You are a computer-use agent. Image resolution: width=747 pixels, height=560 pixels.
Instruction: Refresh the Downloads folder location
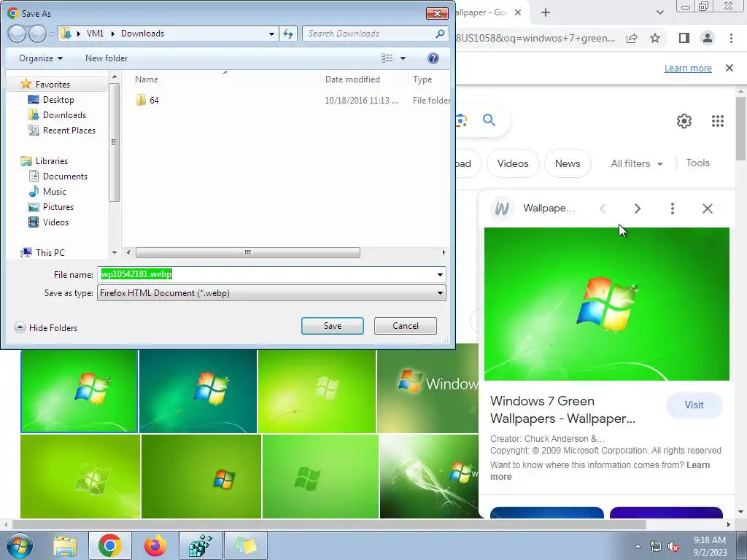[288, 34]
